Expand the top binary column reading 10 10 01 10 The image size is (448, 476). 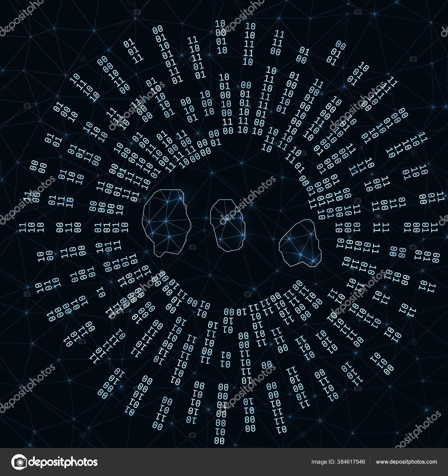(221, 36)
